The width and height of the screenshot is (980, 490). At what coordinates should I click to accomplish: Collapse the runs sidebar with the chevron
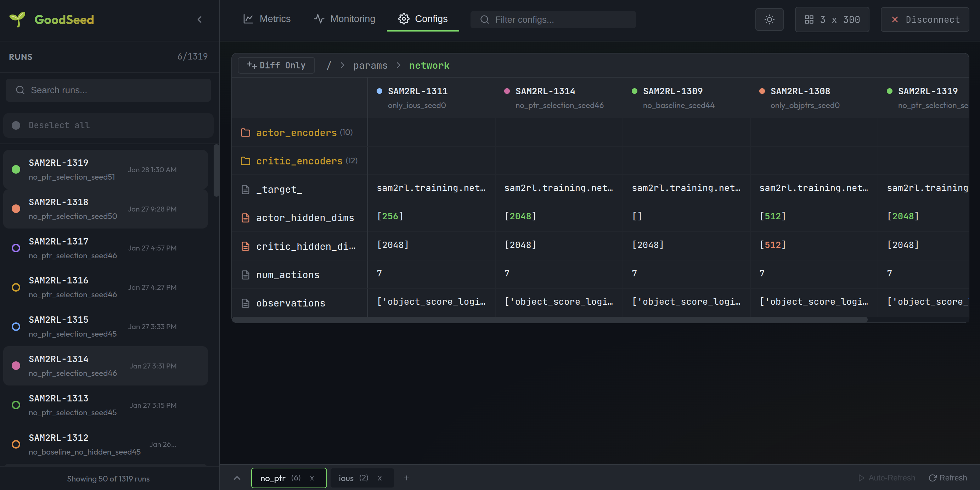199,19
